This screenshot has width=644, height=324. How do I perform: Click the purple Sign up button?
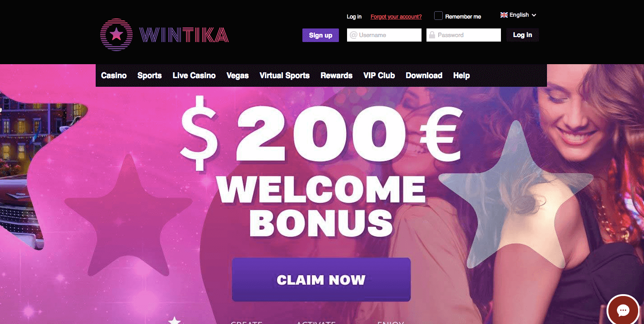320,35
